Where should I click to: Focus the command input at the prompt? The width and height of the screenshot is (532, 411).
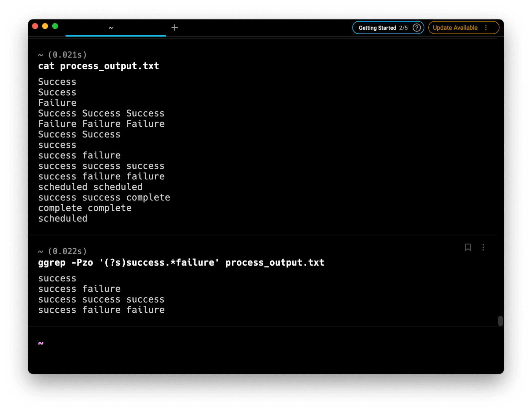coord(199,343)
